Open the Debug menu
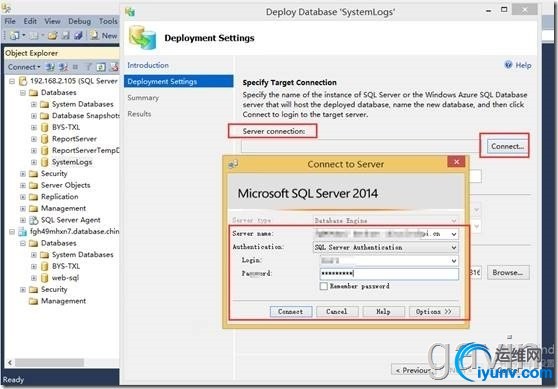Screen dimensions: 558x389 click(79, 21)
